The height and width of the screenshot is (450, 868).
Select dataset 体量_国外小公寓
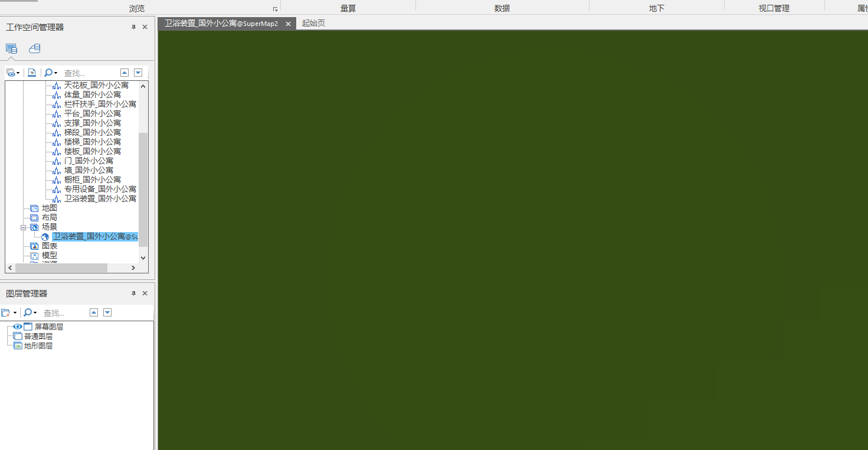(x=93, y=94)
